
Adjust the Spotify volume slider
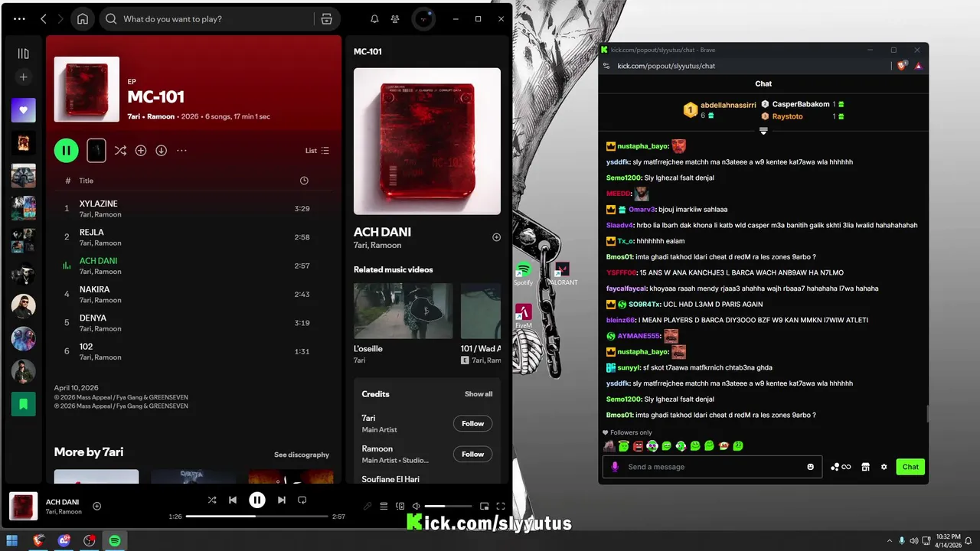pos(448,506)
